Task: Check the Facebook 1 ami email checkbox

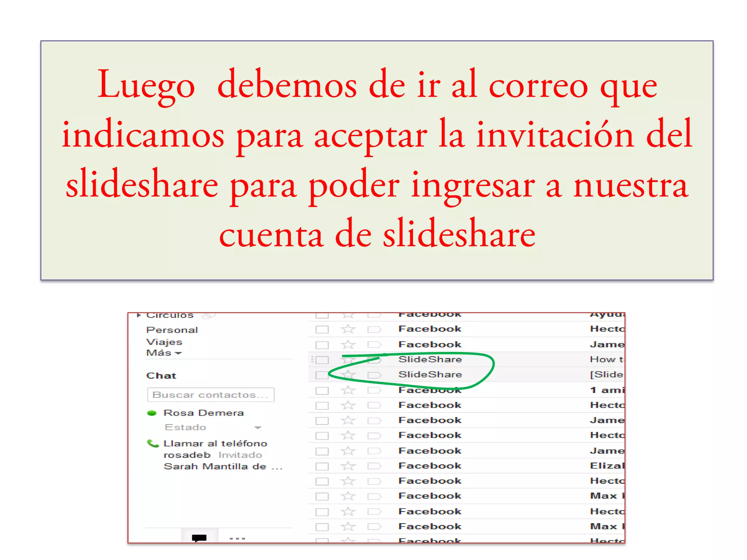Action: [322, 390]
